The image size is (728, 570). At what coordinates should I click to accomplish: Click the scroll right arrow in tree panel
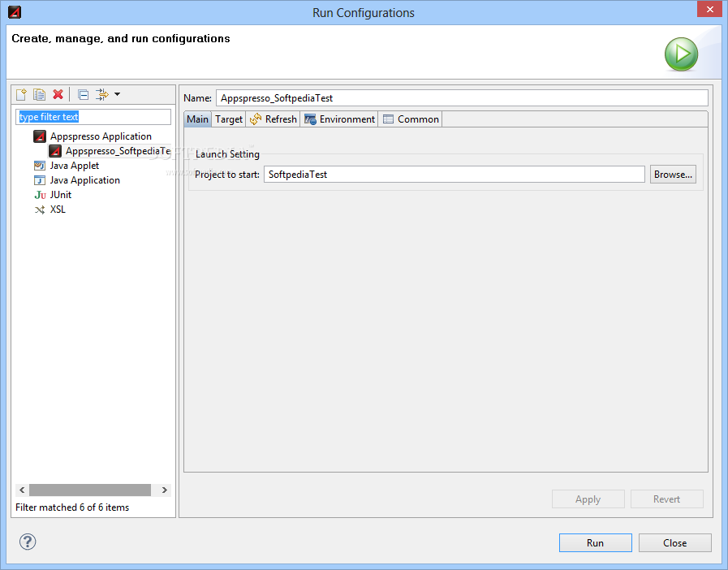click(165, 490)
